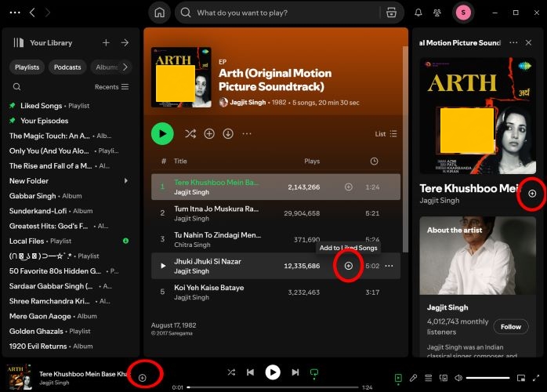Filter library by Albums
This screenshot has width=547, height=392.
click(107, 67)
